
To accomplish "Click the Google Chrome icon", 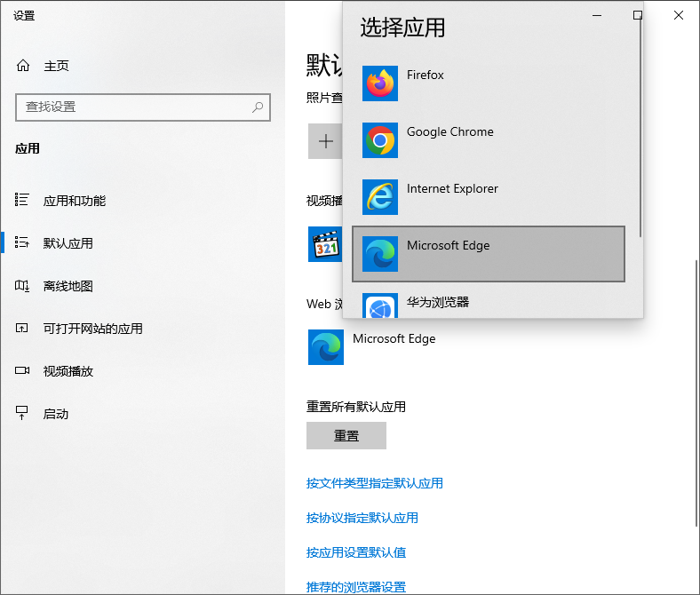I will 380,140.
